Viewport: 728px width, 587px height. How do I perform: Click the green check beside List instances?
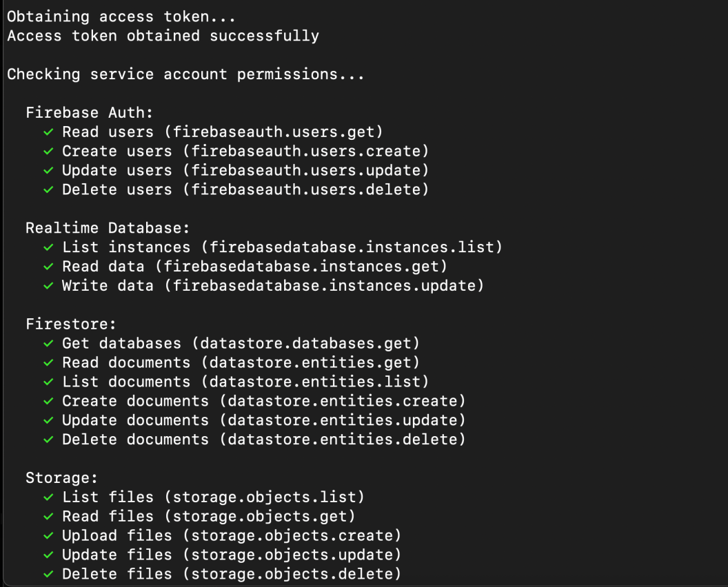coord(48,247)
